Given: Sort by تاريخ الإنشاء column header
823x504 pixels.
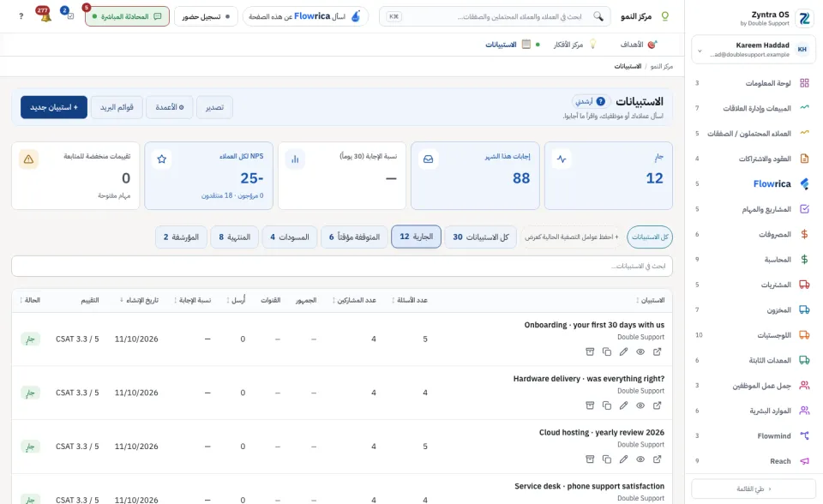Looking at the screenshot, I should coord(139,300).
